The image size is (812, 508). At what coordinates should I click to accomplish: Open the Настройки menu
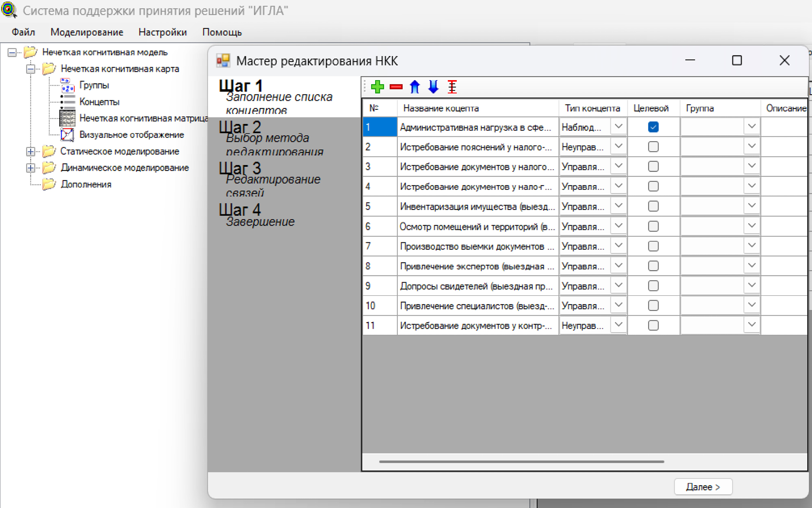[x=163, y=32]
